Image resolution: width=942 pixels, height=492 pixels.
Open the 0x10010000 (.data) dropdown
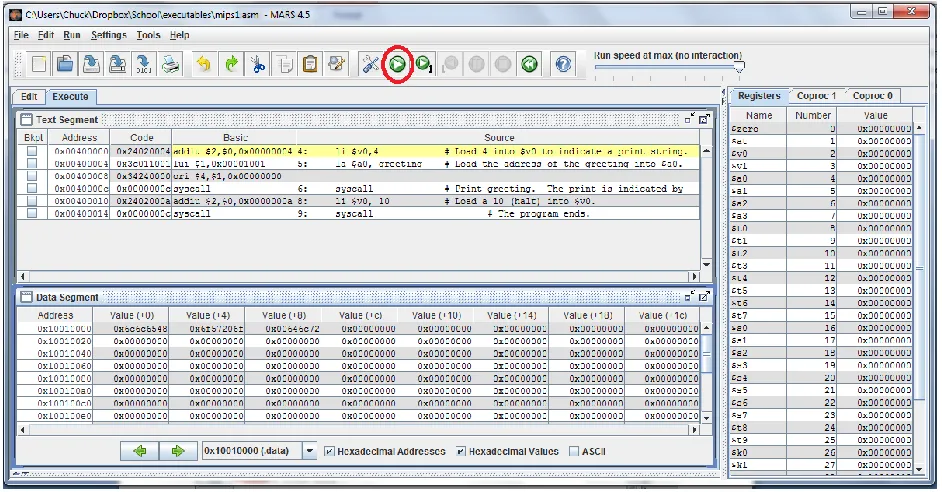(x=309, y=451)
